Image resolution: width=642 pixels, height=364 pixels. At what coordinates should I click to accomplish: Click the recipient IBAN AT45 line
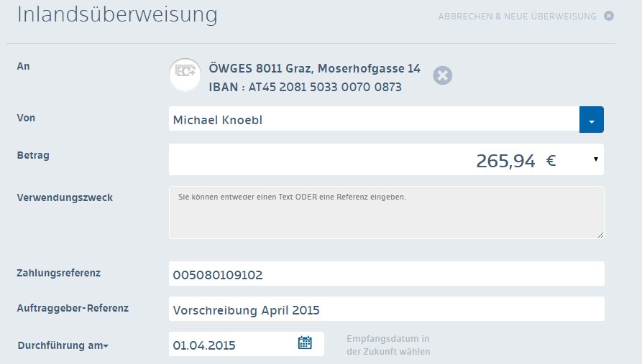pos(305,87)
